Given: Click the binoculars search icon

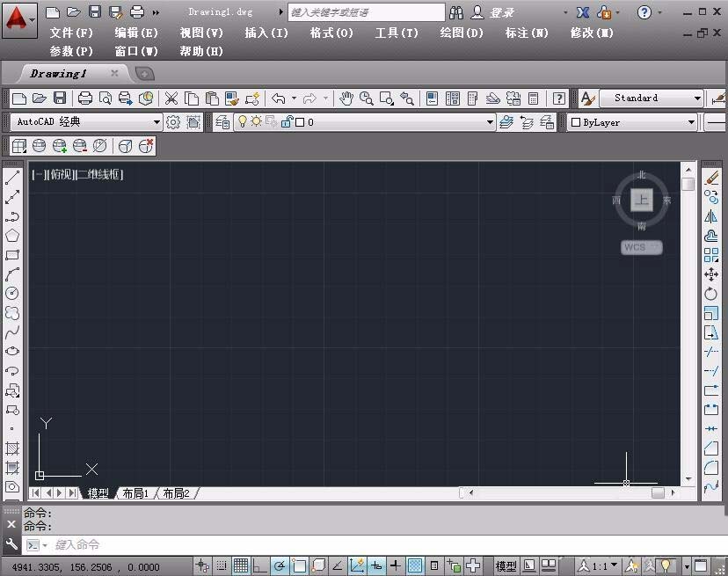Looking at the screenshot, I should pos(456,12).
